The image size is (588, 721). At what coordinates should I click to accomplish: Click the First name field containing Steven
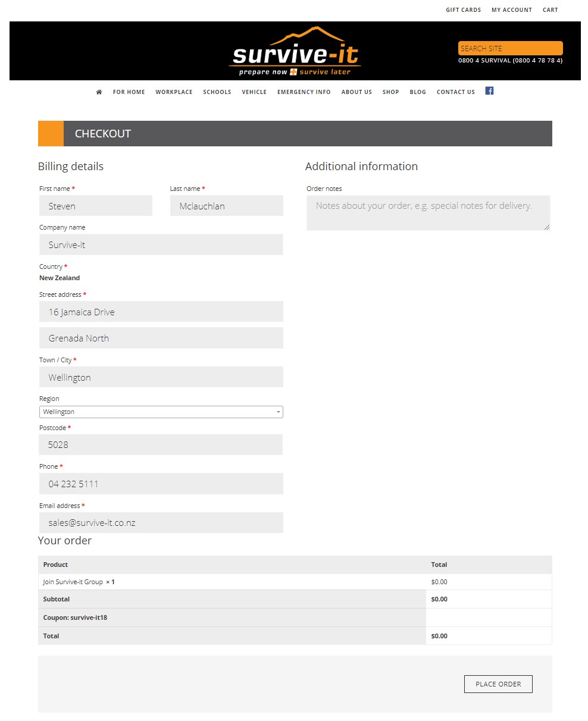pyautogui.click(x=96, y=206)
